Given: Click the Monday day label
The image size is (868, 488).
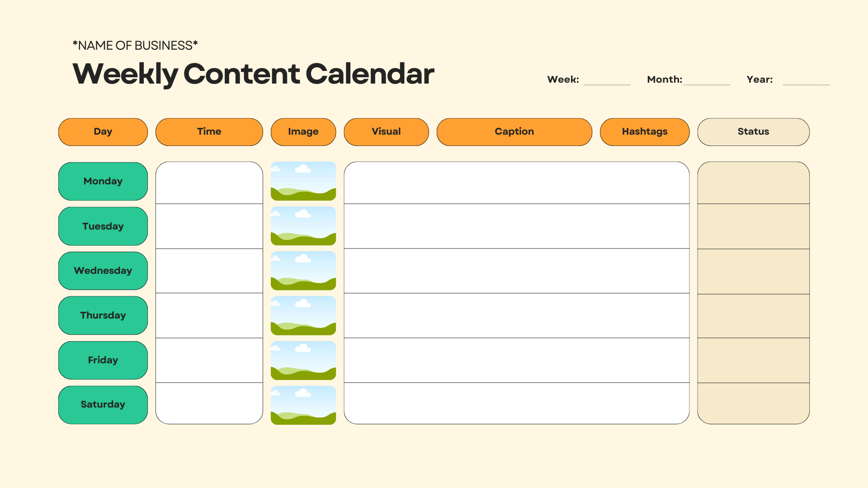Looking at the screenshot, I should tap(103, 181).
